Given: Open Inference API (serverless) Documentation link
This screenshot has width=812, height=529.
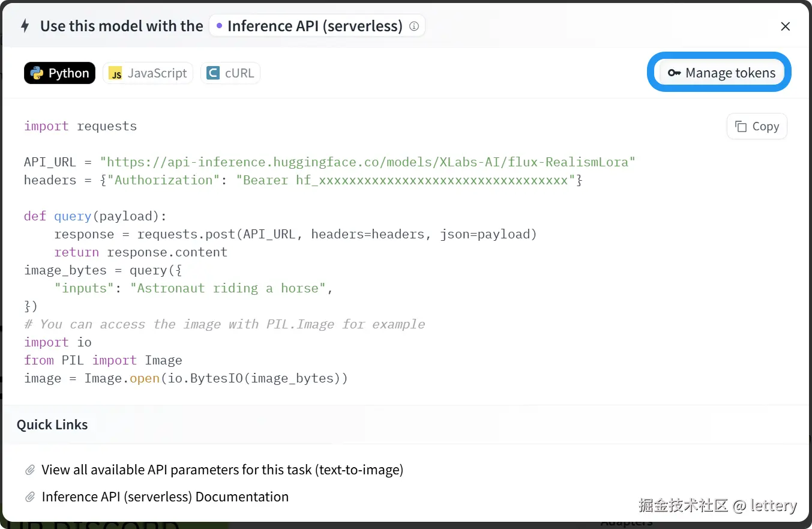Looking at the screenshot, I should pyautogui.click(x=165, y=497).
